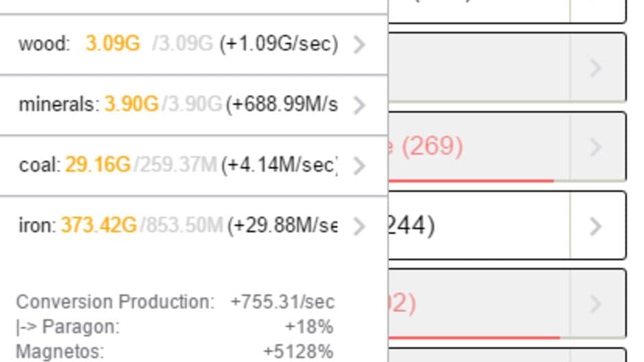
Task: Click the chevron on the blank gray button
Action: pyautogui.click(x=595, y=67)
